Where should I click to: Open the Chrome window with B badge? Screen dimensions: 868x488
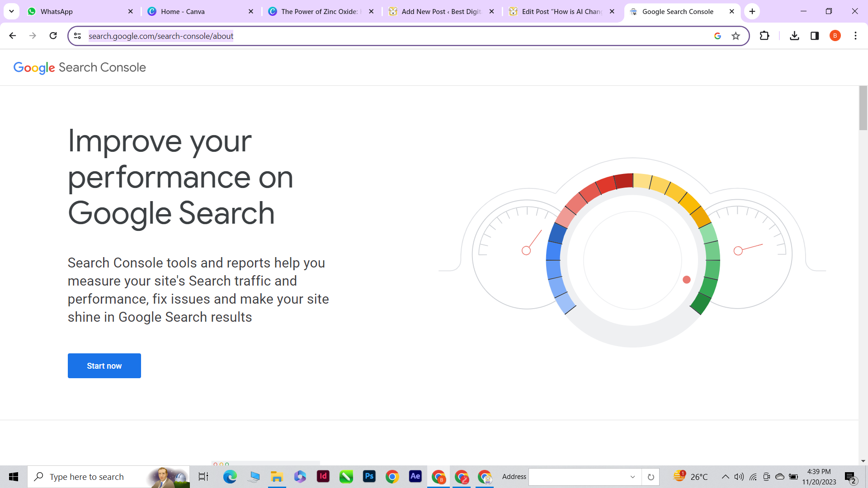coord(439,477)
